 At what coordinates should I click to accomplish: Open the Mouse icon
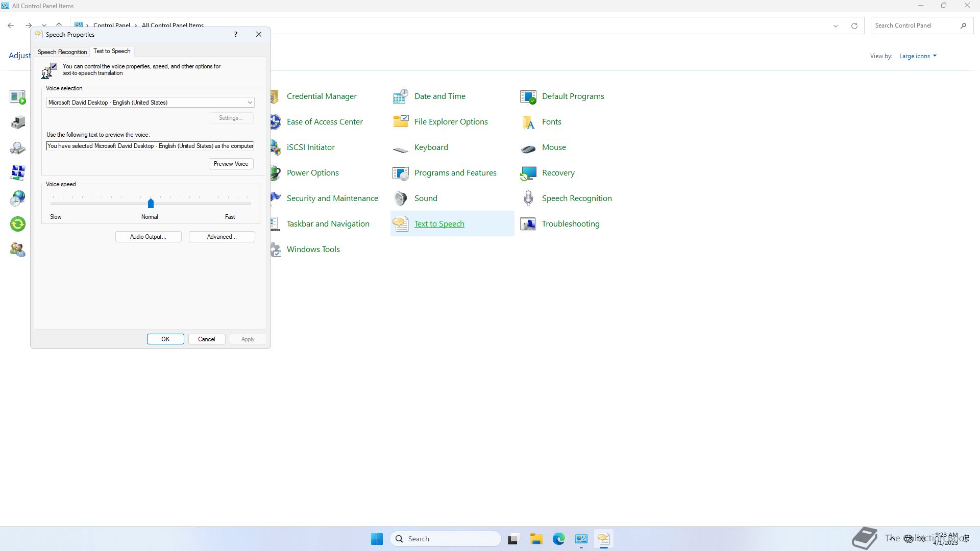tap(528, 148)
